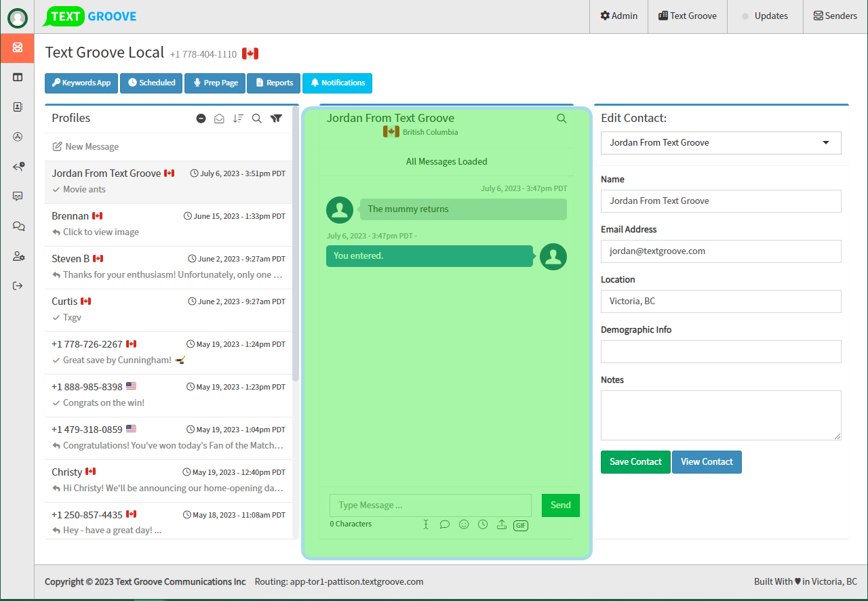Open the GIF picker
The image size is (868, 601).
coord(521,525)
